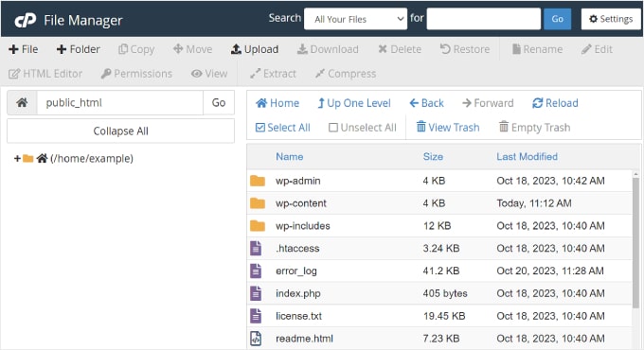This screenshot has height=350, width=644.
Task: Open Settings with gear button
Action: pyautogui.click(x=610, y=19)
